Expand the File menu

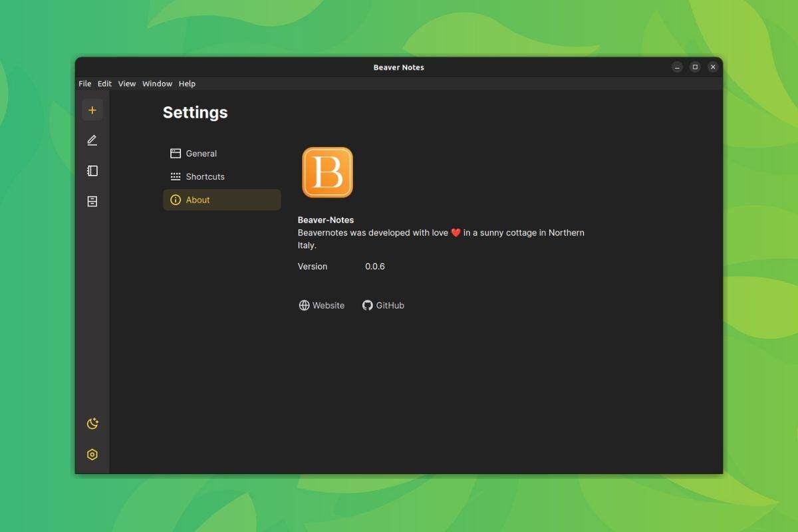point(84,83)
